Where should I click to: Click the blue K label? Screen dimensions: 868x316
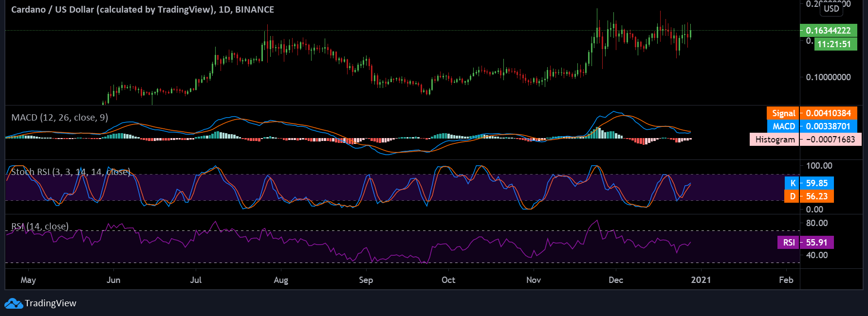pyautogui.click(x=793, y=183)
